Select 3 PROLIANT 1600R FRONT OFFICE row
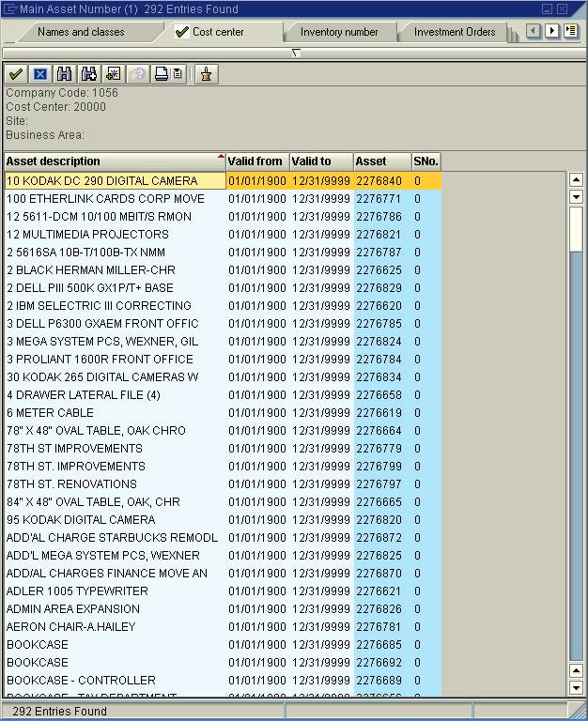 pos(224,360)
